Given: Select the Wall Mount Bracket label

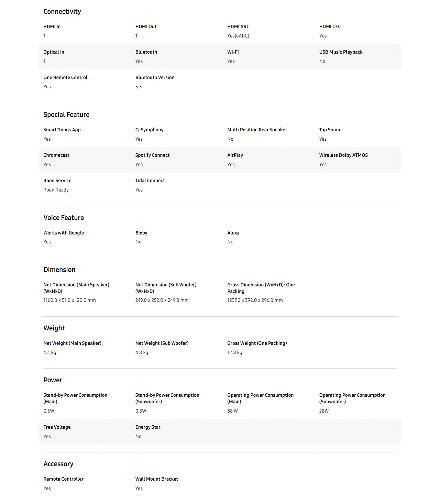Looking at the screenshot, I should [157, 479].
